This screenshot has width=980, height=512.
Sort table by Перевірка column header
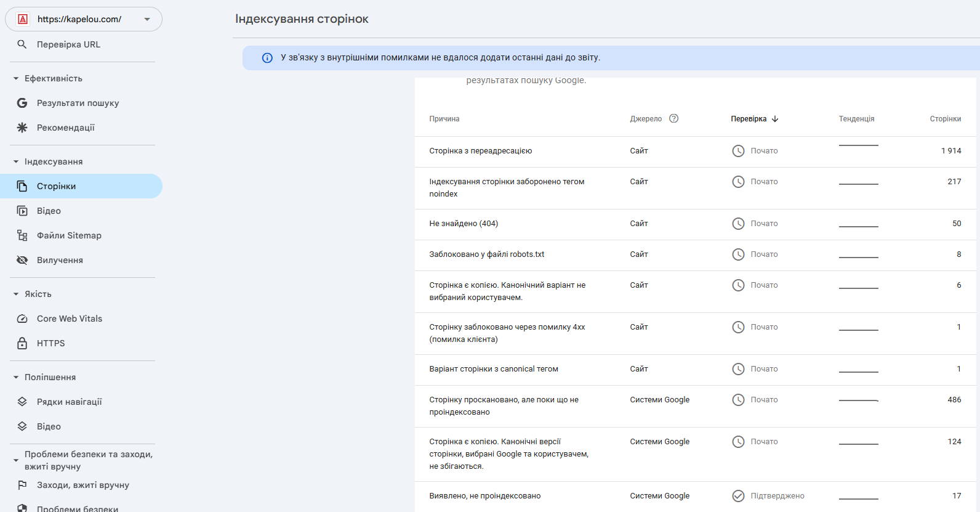749,119
